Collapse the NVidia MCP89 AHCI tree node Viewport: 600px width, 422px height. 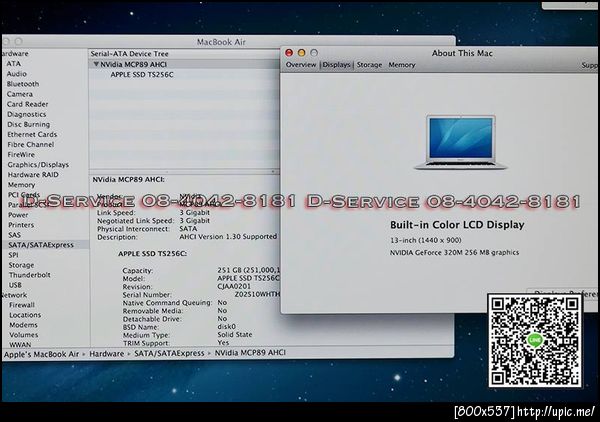point(96,64)
